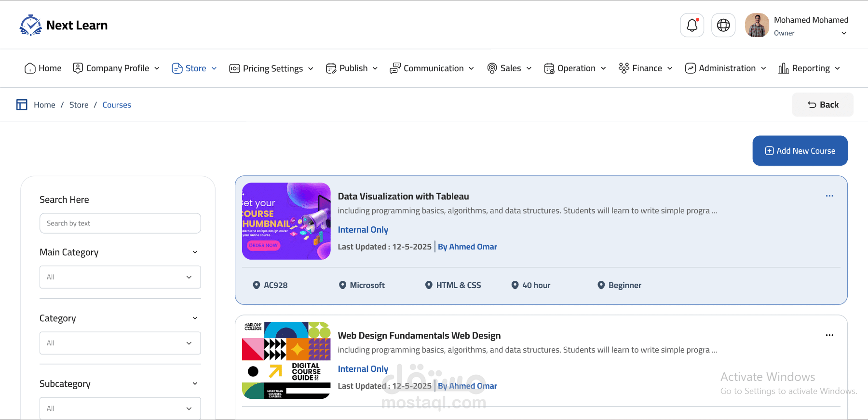Open the Category All dropdown
This screenshot has width=868, height=420.
click(x=120, y=343)
